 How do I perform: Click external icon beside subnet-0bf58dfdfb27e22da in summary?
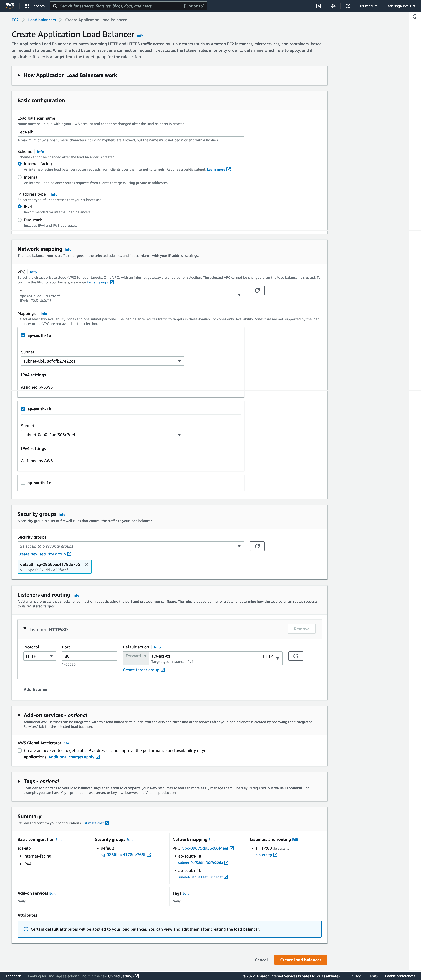(x=226, y=862)
